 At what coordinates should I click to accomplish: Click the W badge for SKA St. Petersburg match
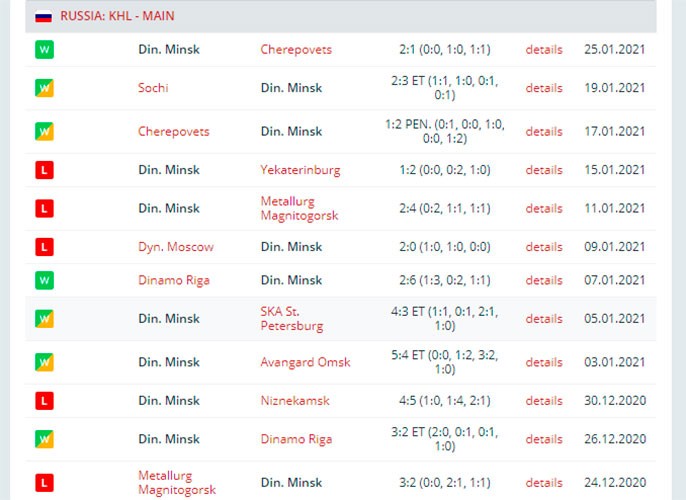pyautogui.click(x=44, y=319)
